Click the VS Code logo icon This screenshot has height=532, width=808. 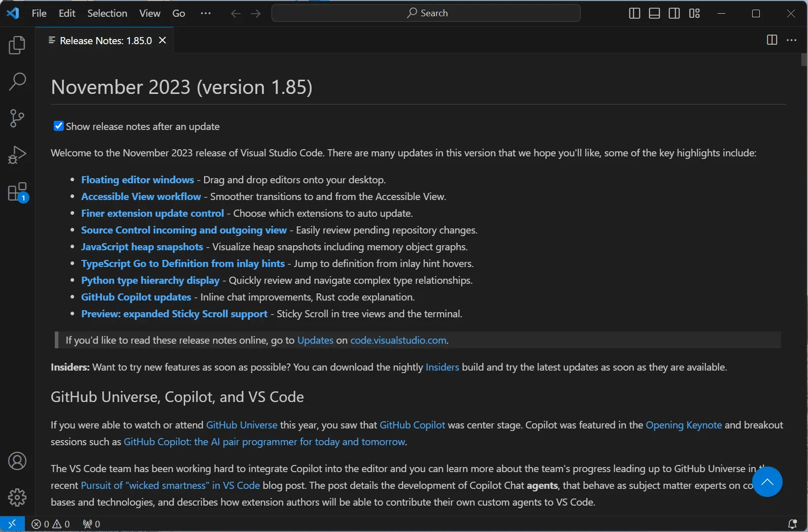tap(13, 13)
